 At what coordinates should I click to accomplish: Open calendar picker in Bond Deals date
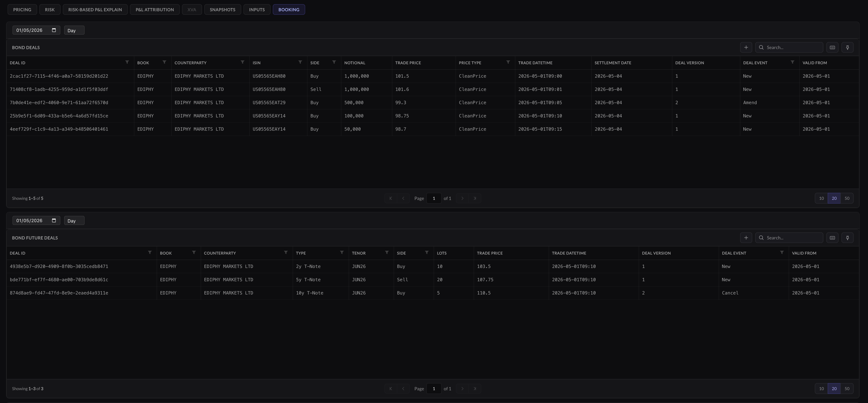[x=54, y=30]
